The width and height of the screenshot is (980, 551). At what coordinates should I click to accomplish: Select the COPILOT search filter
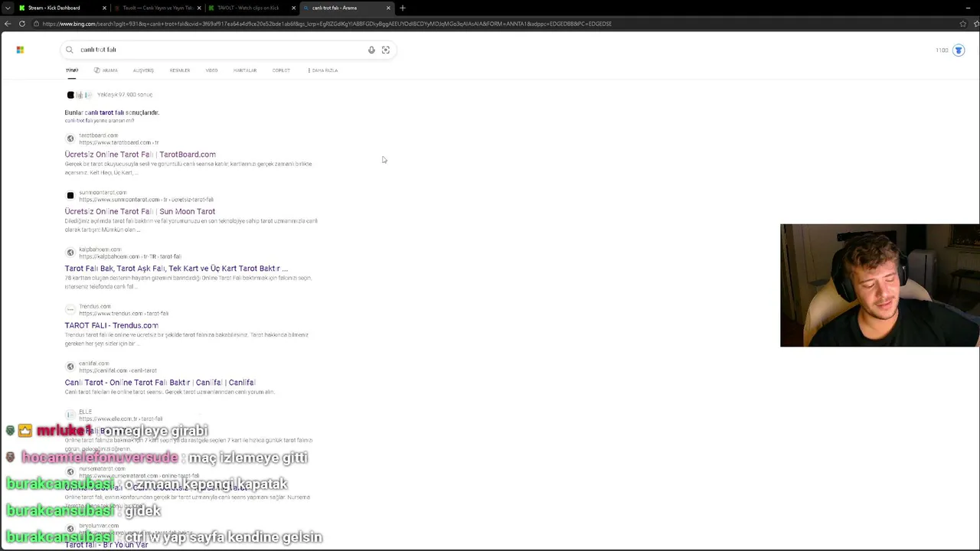click(x=281, y=70)
